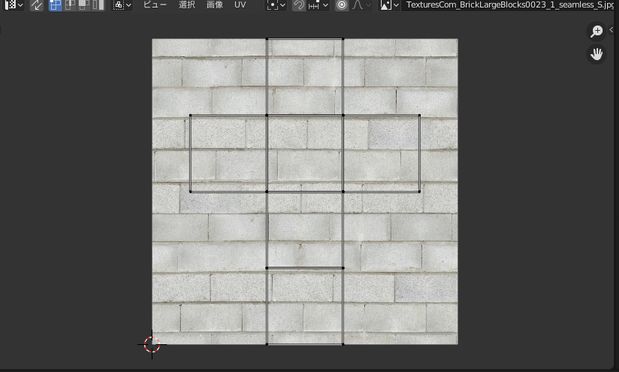Open the 選択 menu
Screen dimensions: 619x372
pyautogui.click(x=187, y=5)
